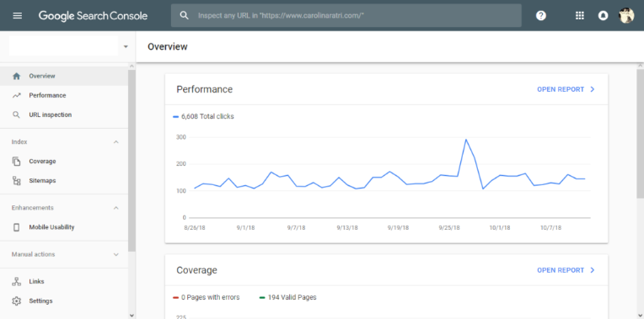Open Settings in the sidebar

point(64,301)
